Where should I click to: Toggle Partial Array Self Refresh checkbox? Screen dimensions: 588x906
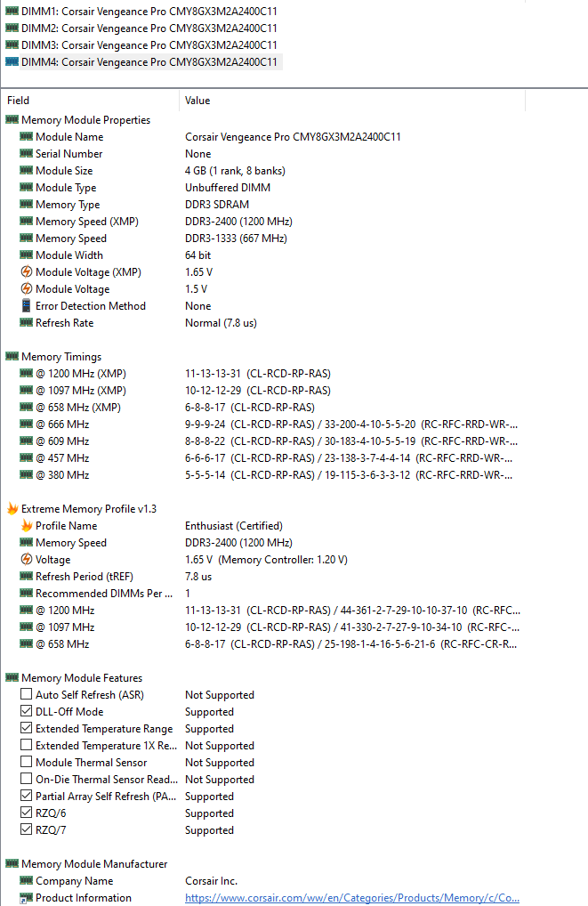(26, 796)
